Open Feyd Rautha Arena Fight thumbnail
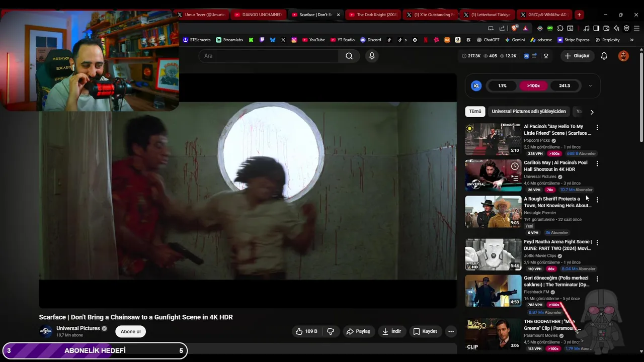The image size is (644, 362). click(493, 254)
